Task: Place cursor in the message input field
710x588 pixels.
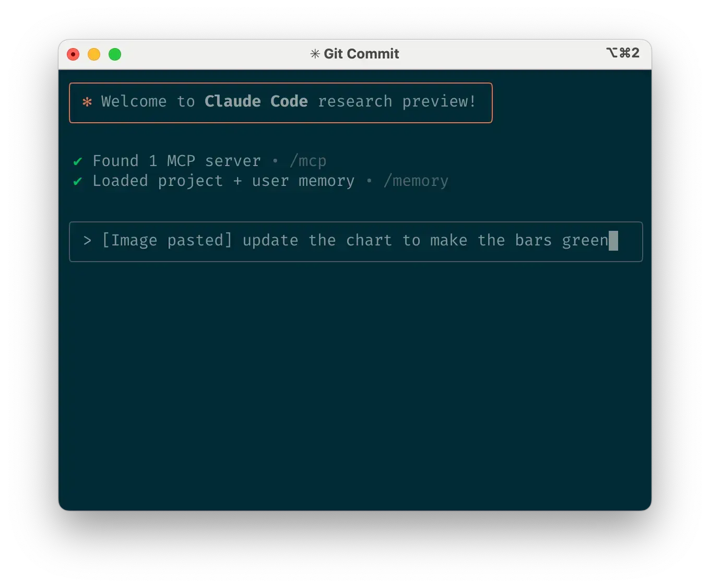Action: click(x=365, y=241)
